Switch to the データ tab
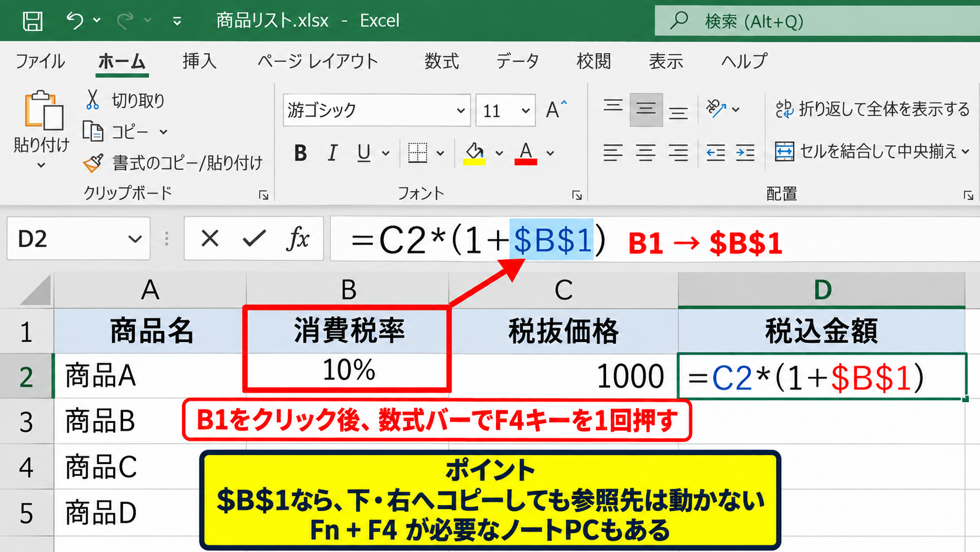 [x=518, y=61]
